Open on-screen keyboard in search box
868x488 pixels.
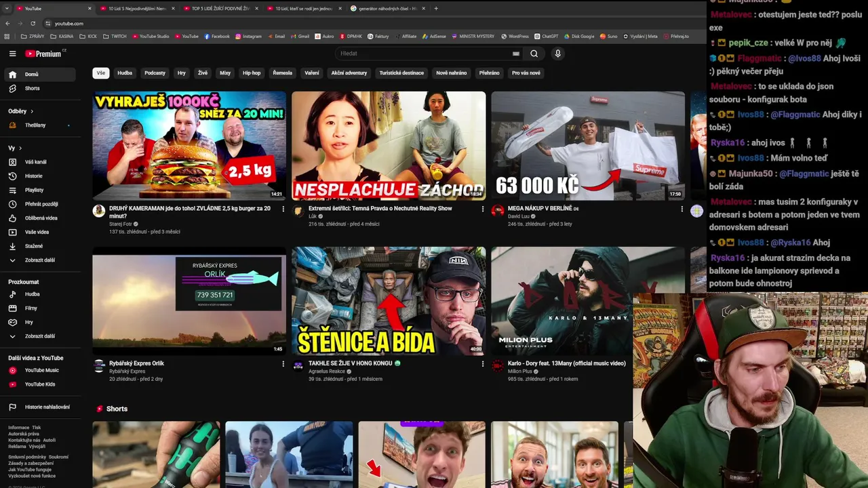[516, 54]
